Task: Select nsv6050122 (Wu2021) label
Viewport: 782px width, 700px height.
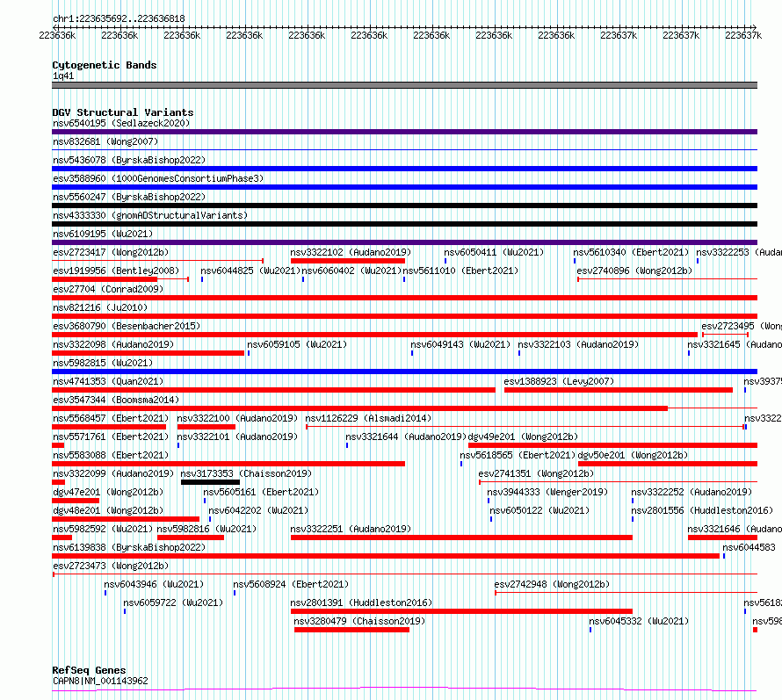Action: coord(539,510)
